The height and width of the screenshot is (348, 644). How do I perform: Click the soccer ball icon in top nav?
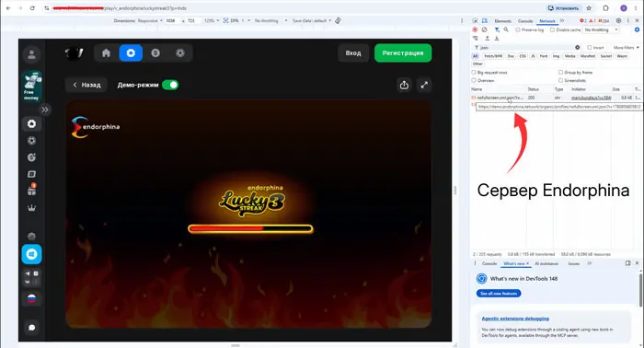pos(180,53)
